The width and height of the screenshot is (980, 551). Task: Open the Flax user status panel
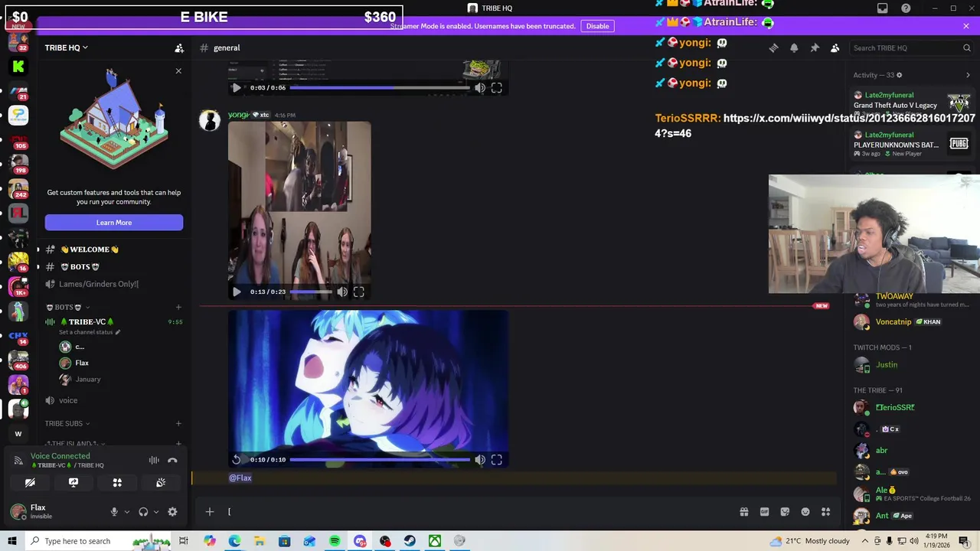pos(43,511)
